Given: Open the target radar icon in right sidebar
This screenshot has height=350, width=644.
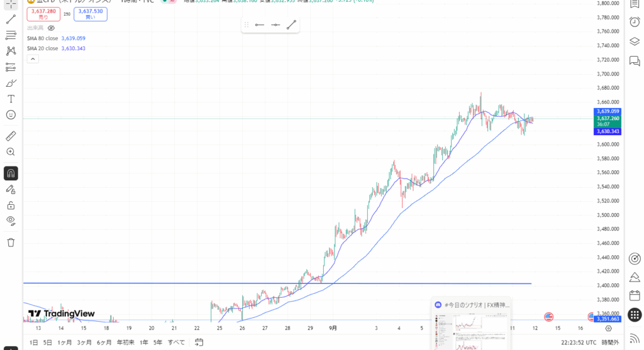Looking at the screenshot, I should tap(635, 258).
